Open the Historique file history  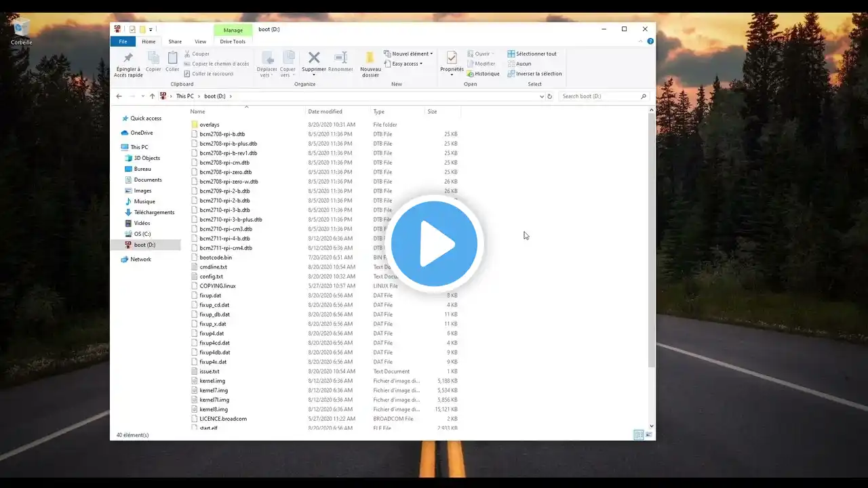(x=483, y=74)
